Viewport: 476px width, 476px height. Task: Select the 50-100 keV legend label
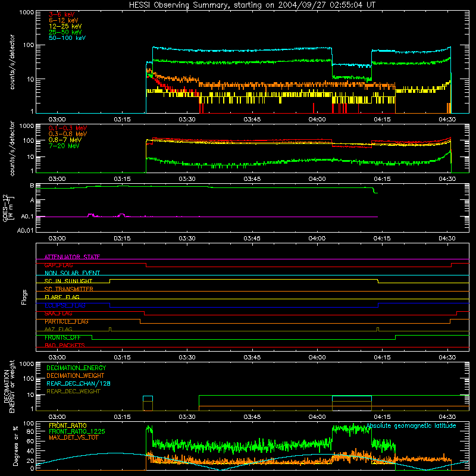67,38
